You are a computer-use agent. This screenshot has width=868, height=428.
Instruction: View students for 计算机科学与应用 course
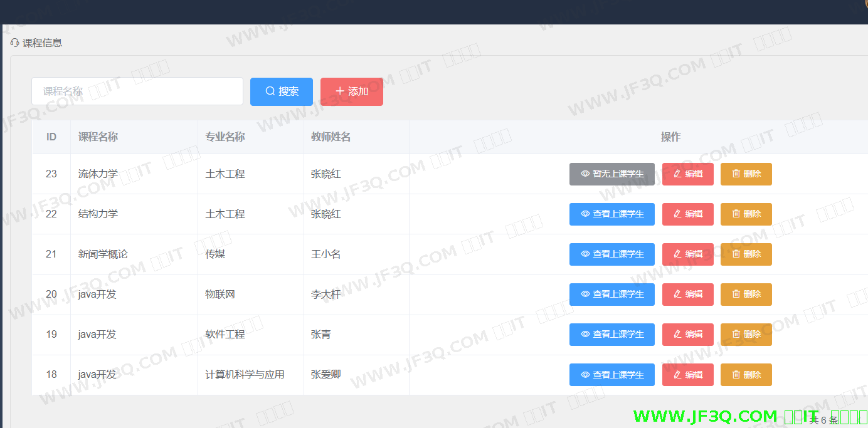pyautogui.click(x=611, y=375)
